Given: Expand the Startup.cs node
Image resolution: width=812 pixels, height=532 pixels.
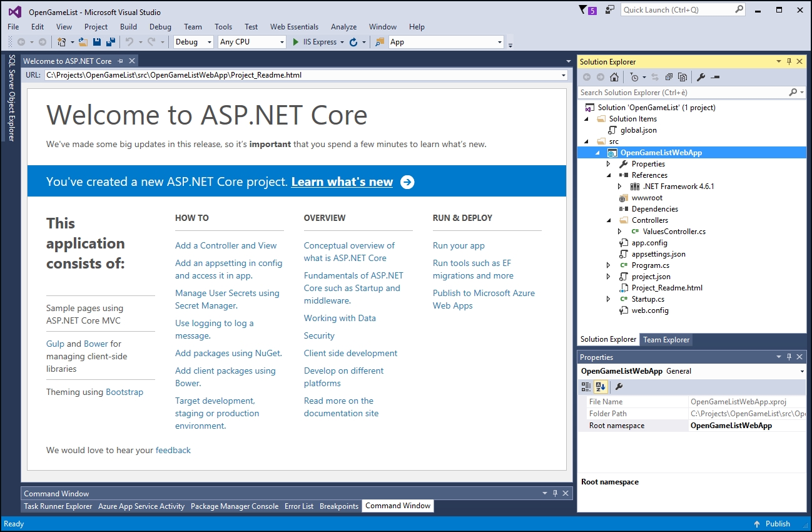Looking at the screenshot, I should click(609, 299).
